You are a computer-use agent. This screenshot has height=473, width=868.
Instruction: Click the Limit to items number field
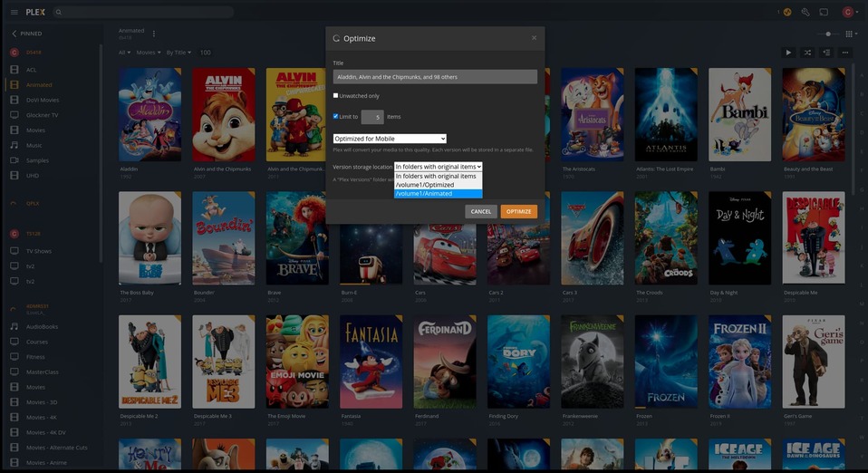click(372, 117)
